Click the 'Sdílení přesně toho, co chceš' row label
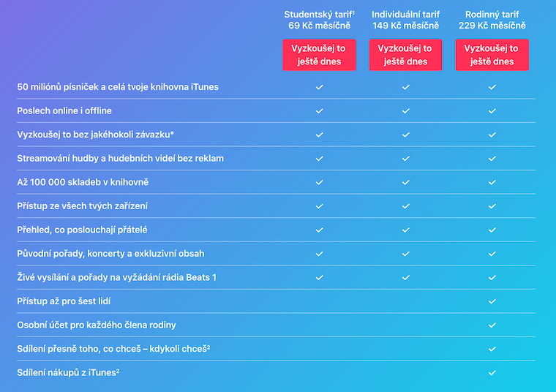The height and width of the screenshot is (392, 556). click(x=113, y=349)
